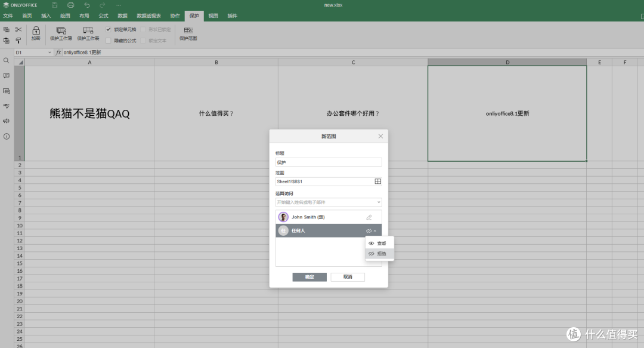Select the John Smith row in access list
The height and width of the screenshot is (348, 644).
(329, 217)
